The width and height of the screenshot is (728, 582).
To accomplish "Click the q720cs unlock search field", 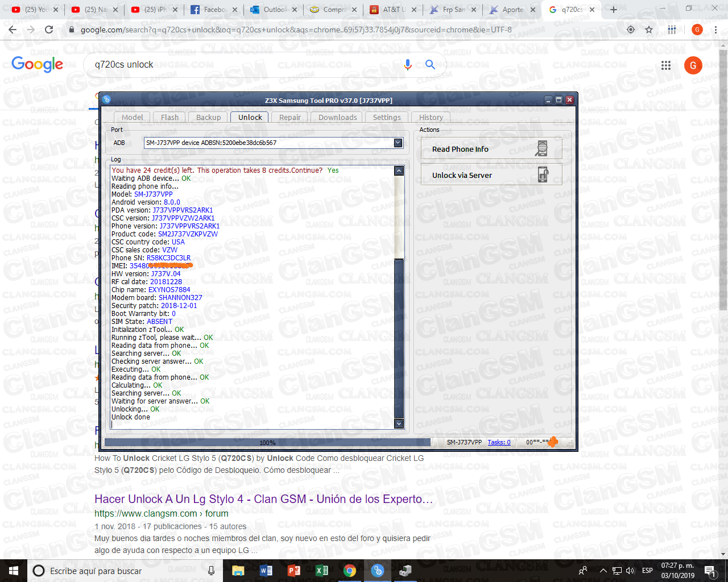I will (245, 65).
